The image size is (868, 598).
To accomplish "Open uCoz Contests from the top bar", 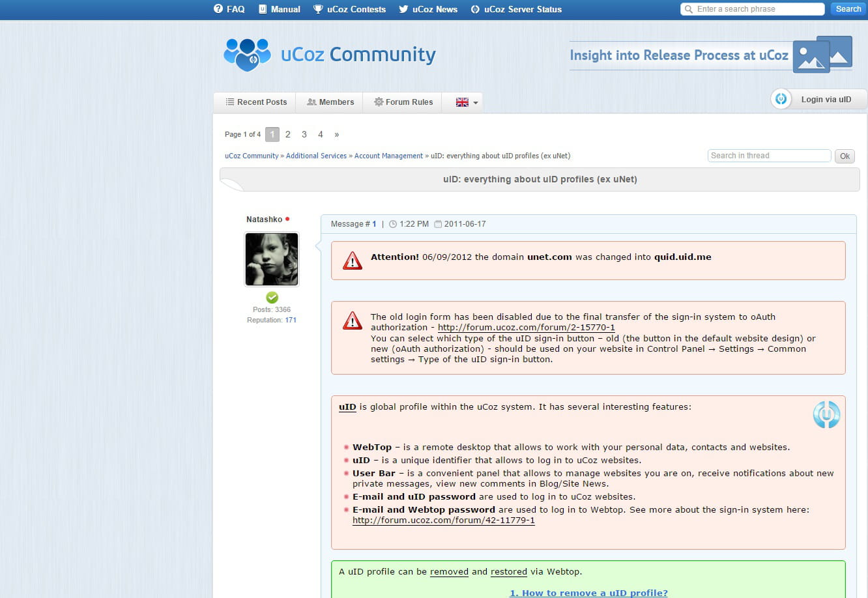I will (349, 9).
